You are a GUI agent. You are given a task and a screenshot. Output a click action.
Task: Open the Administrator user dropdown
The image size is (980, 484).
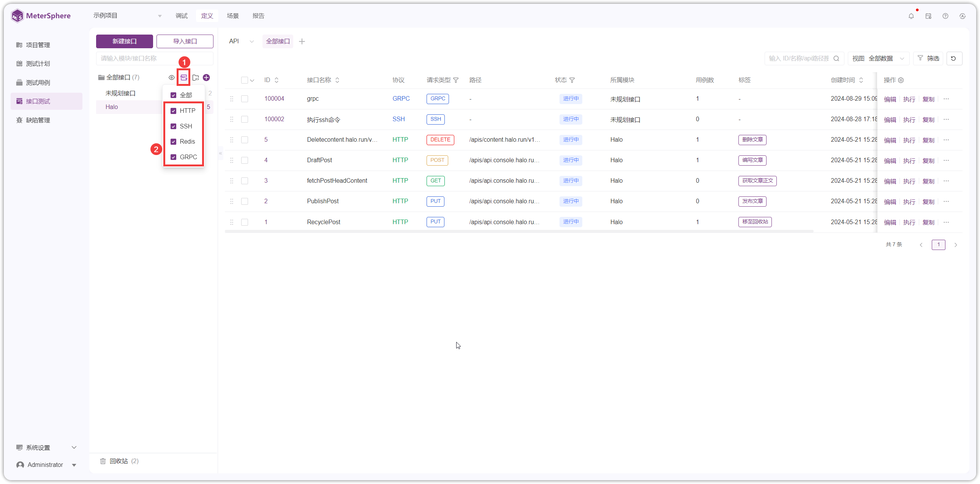46,465
